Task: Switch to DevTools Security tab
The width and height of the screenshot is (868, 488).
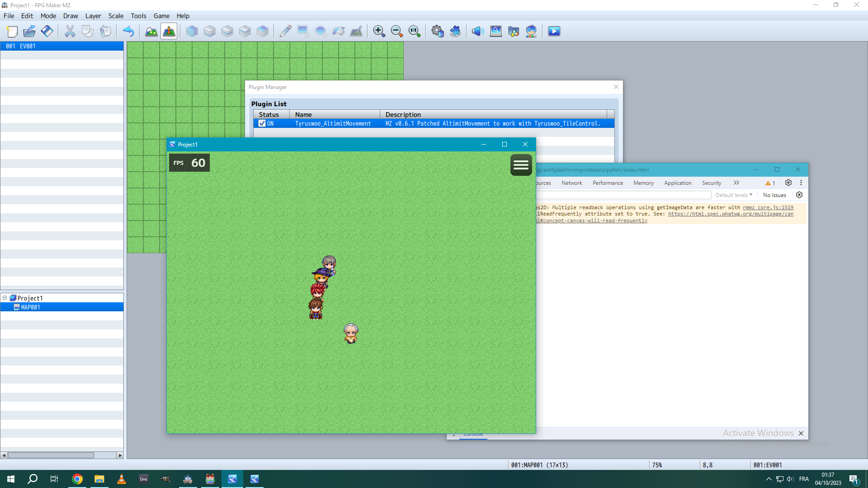Action: click(712, 183)
